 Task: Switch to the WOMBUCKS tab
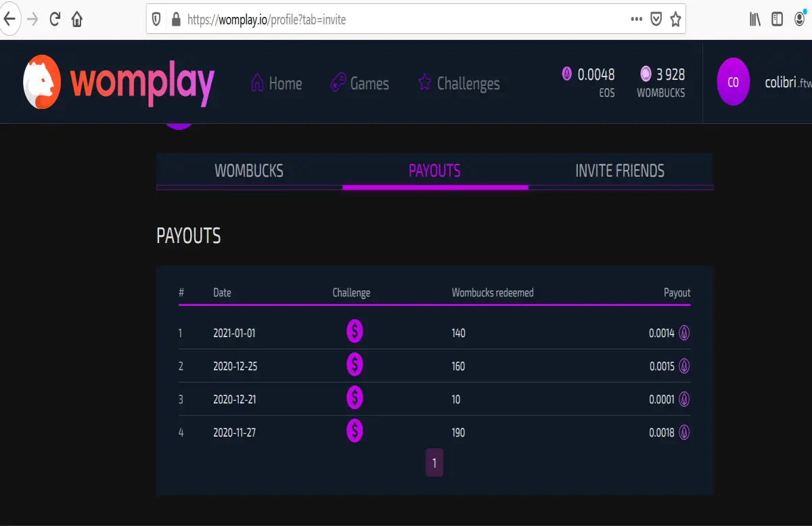click(x=249, y=171)
